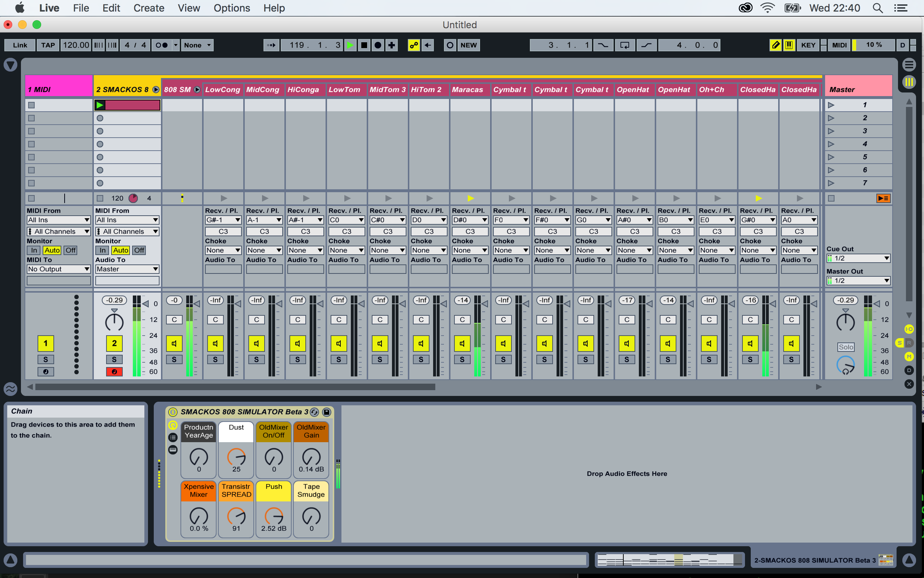
Task: Open the Create menu
Action: [149, 8]
